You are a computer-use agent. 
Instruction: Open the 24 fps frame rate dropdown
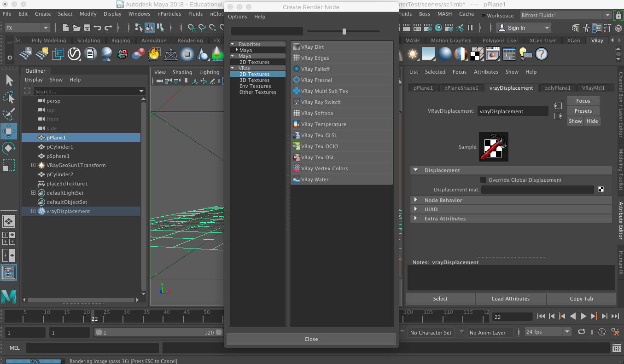pos(548,332)
